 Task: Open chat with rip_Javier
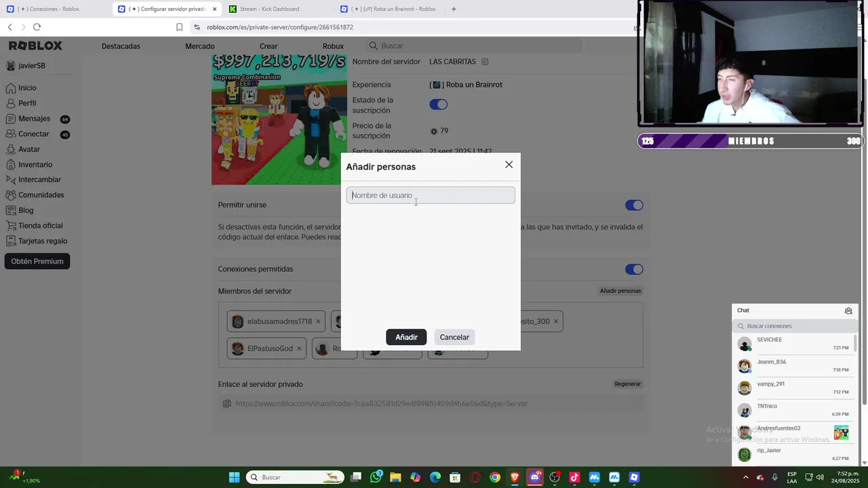[793, 454]
